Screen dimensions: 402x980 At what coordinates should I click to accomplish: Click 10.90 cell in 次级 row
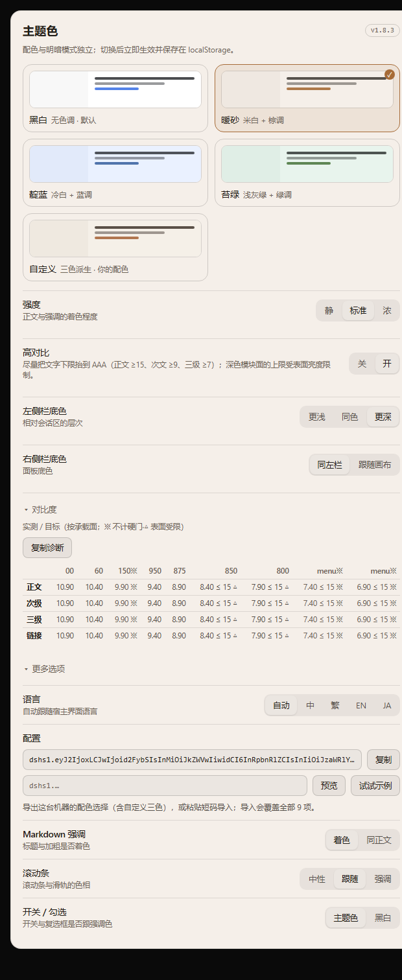tap(65, 603)
